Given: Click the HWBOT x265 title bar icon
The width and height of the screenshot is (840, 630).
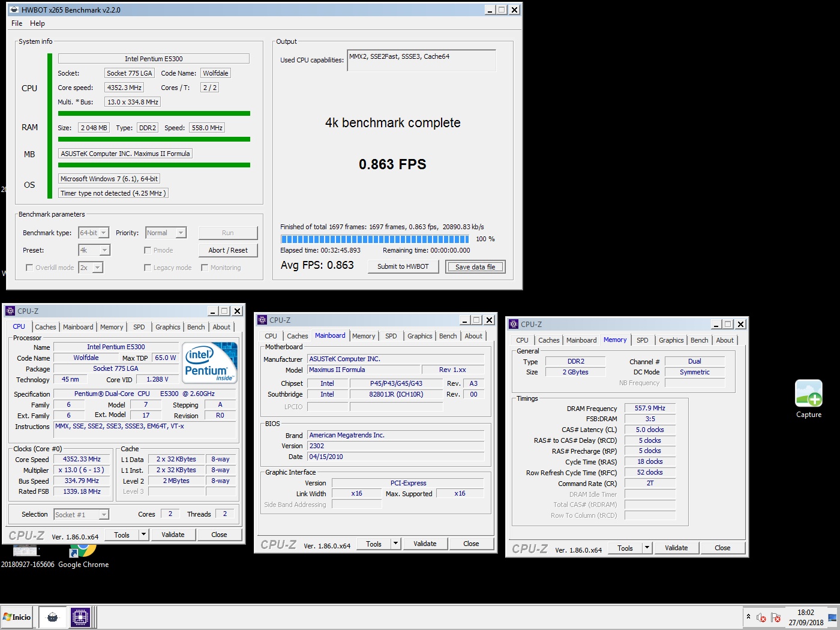Looking at the screenshot, I should tap(14, 10).
